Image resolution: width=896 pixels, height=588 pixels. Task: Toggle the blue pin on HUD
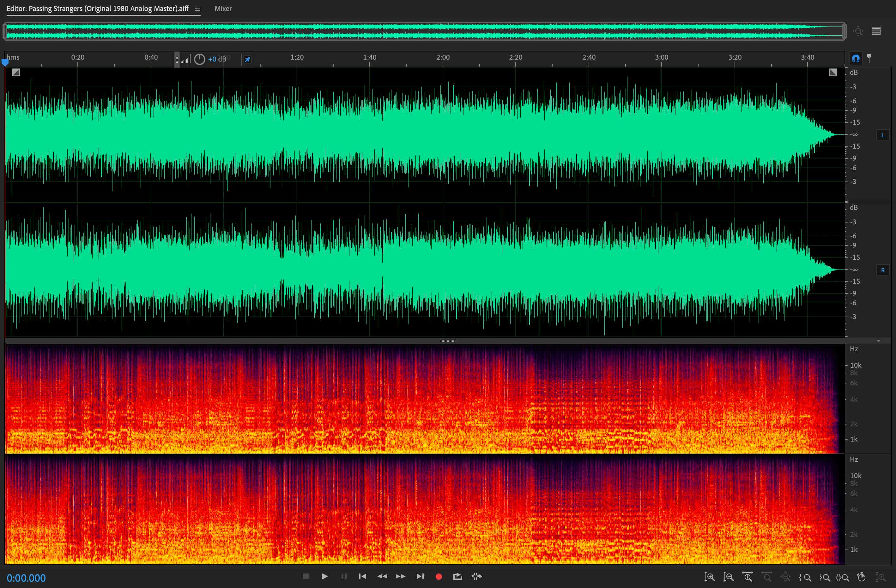pos(247,59)
